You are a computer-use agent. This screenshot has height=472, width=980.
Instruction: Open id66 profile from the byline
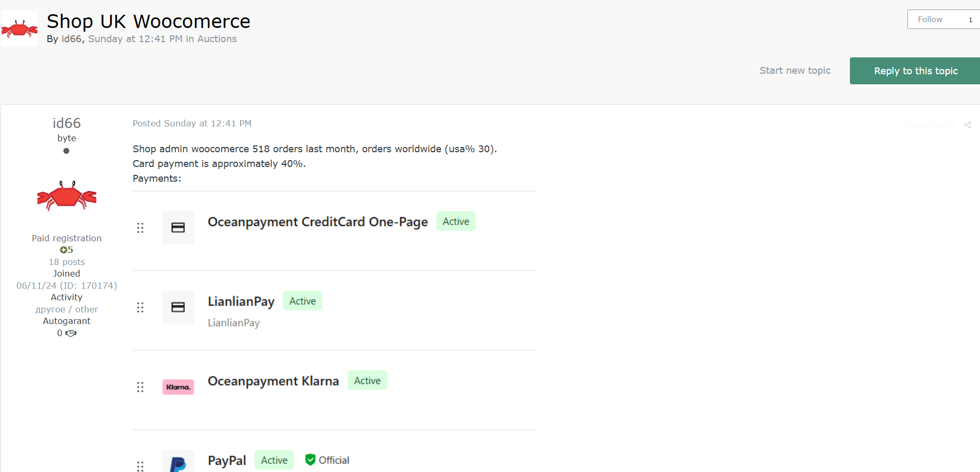click(x=72, y=39)
